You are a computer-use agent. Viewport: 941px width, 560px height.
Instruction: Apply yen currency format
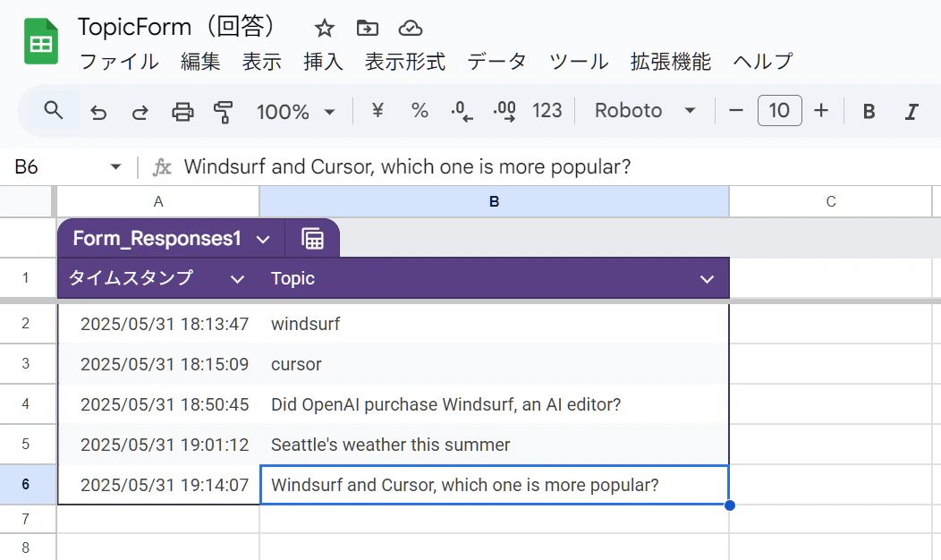(377, 110)
